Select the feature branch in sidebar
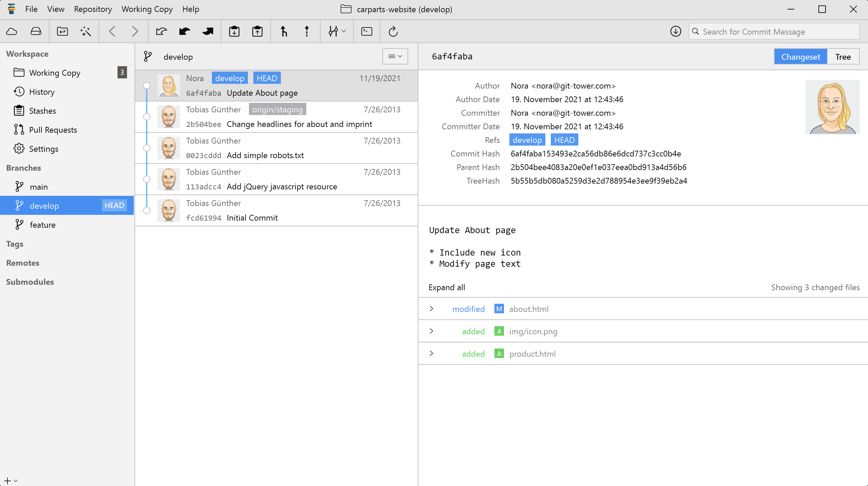 tap(42, 225)
